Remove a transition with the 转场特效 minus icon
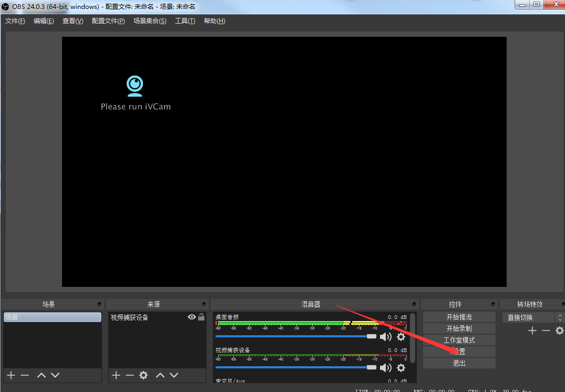This screenshot has width=565, height=392. pyautogui.click(x=546, y=331)
